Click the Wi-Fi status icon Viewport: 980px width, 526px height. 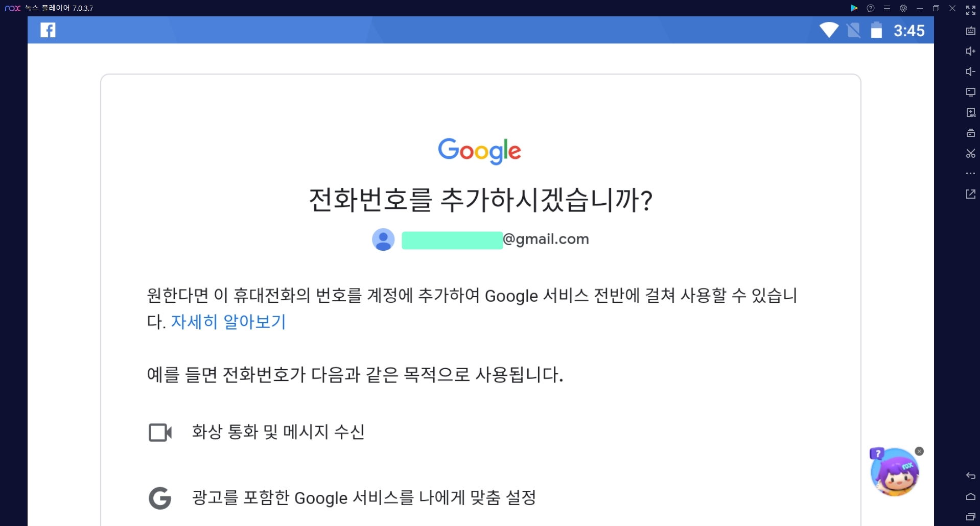pos(829,30)
